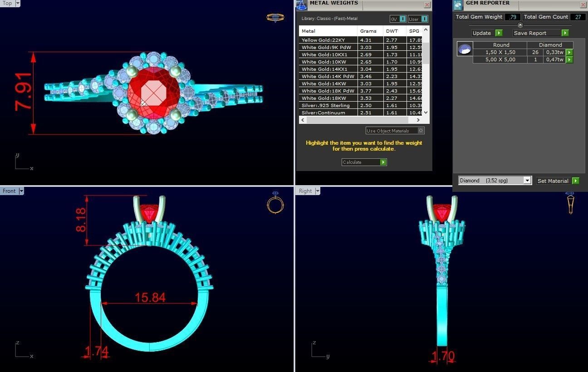The width and height of the screenshot is (588, 372).
Task: Click the Metal Weights scale icon
Action: pyautogui.click(x=302, y=5)
